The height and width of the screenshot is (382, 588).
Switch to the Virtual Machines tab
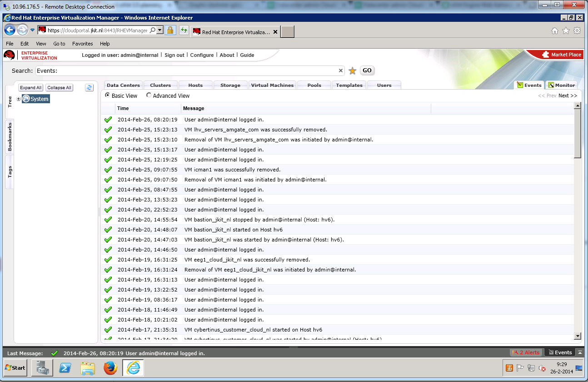(x=273, y=85)
